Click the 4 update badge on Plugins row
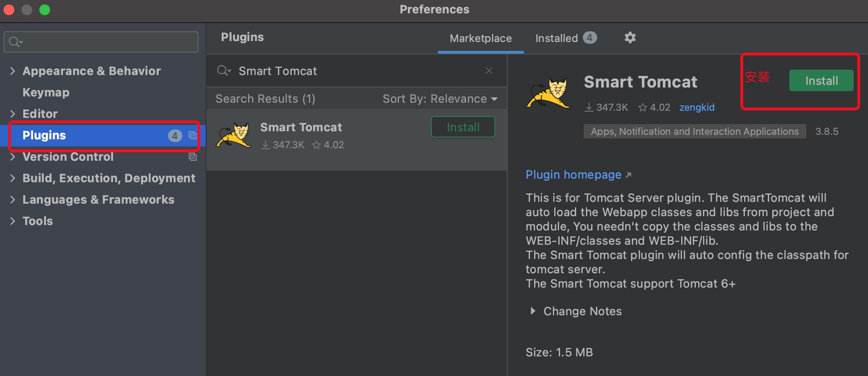 pyautogui.click(x=175, y=136)
